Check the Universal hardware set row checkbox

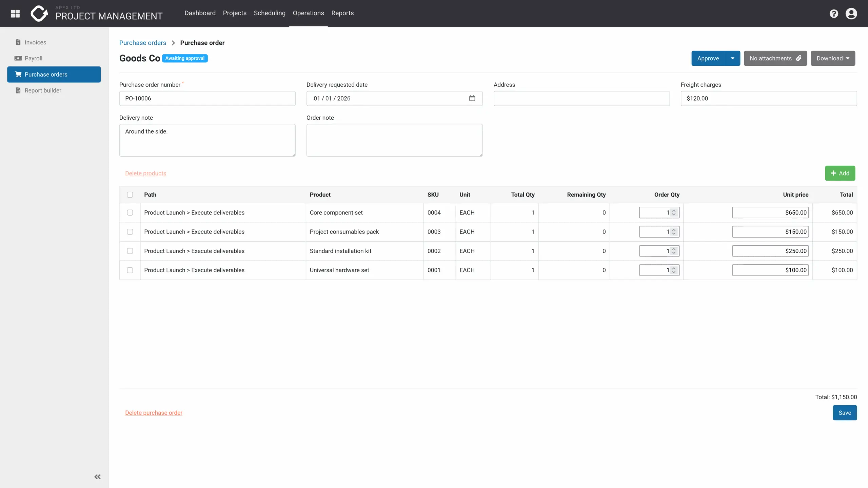130,270
